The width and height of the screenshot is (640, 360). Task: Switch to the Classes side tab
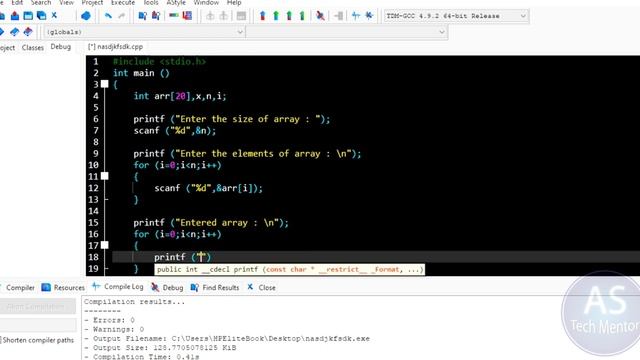(x=33, y=47)
